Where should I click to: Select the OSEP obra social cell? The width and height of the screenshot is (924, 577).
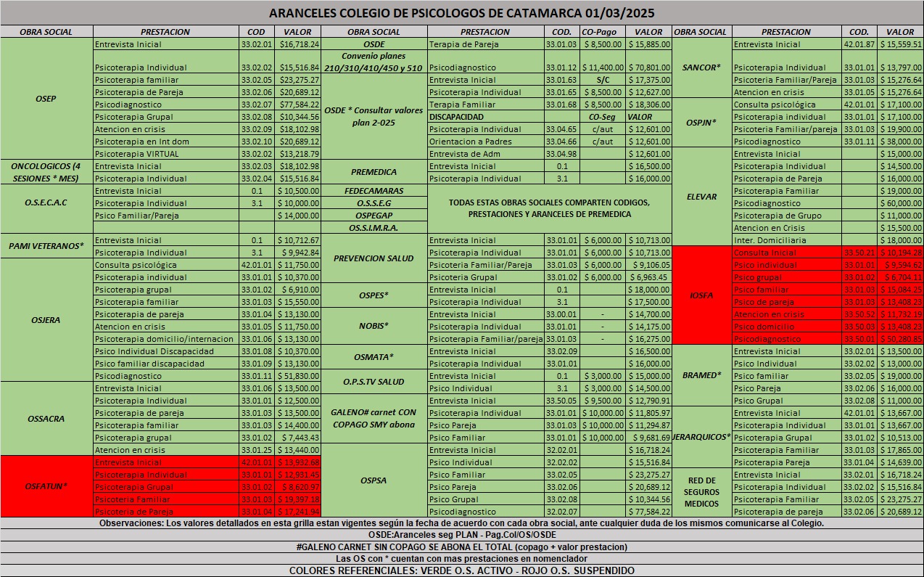47,99
